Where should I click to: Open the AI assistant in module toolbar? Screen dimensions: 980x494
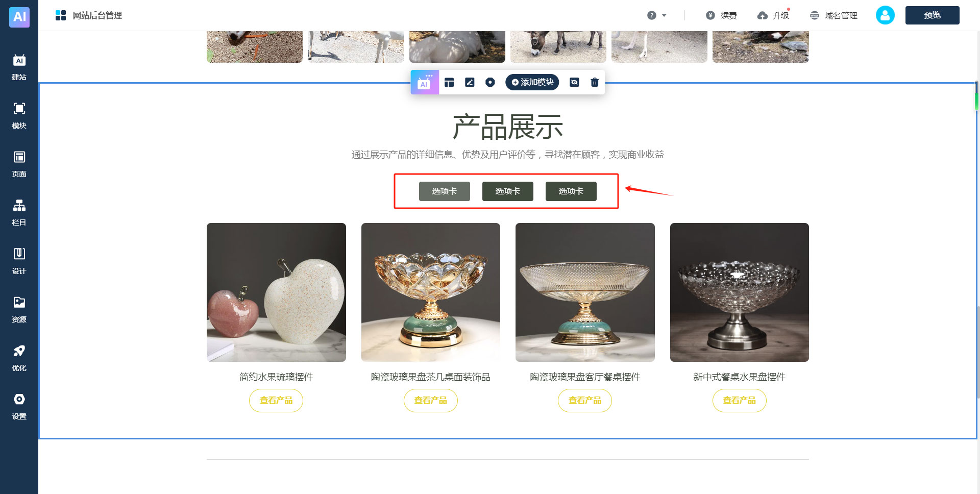[x=425, y=82]
